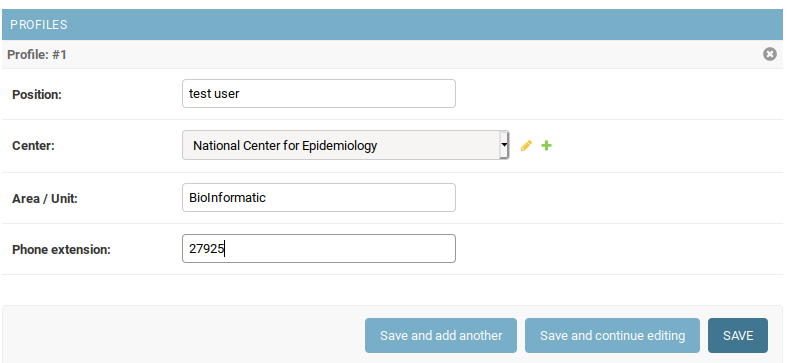The width and height of the screenshot is (789, 363).
Task: Place cursor in the Phone extension field
Action: pyautogui.click(x=319, y=248)
